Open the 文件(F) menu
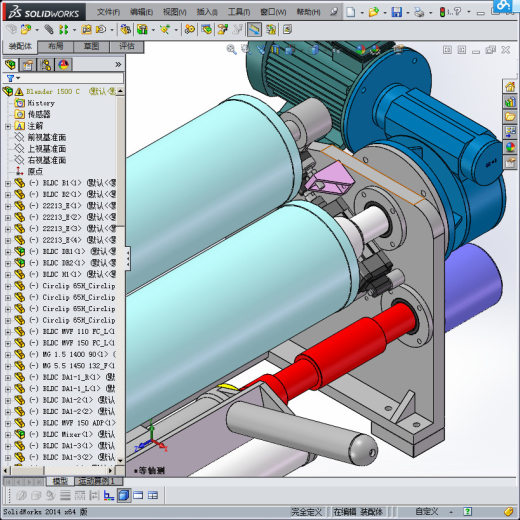 108,12
